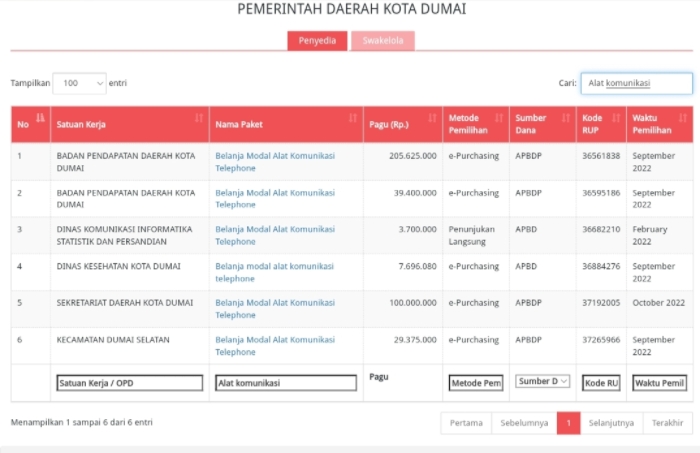The height and width of the screenshot is (453, 700).
Task: Jump to Terakhir page
Action: (667, 423)
